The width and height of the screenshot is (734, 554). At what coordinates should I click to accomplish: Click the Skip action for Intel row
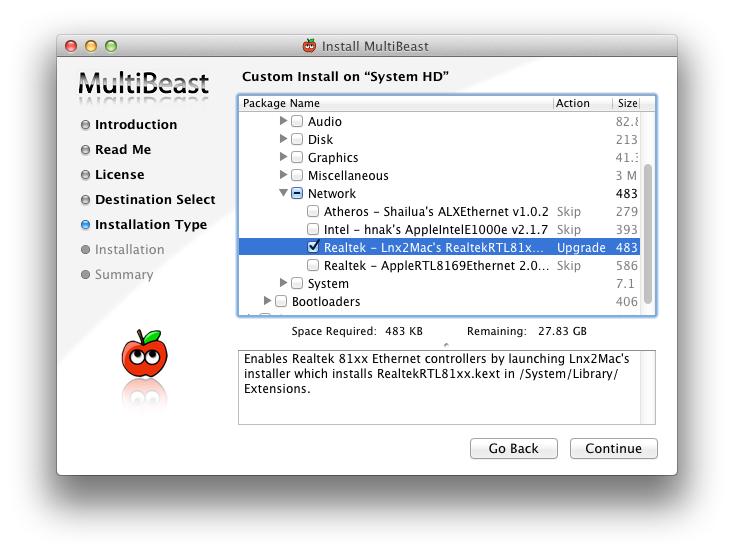[x=569, y=229]
